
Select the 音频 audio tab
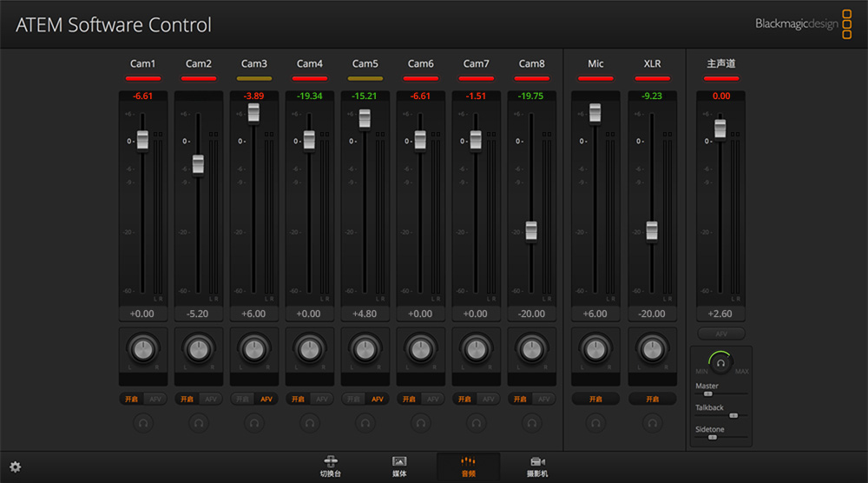[469, 466]
